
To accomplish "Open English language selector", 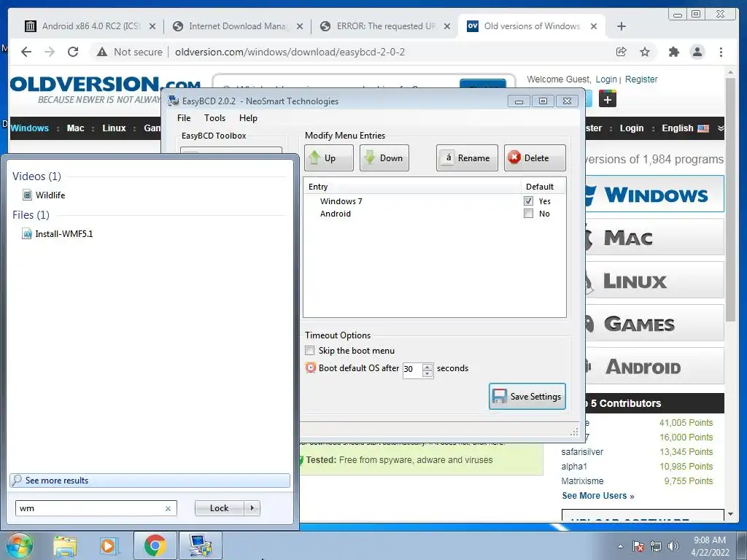I will coord(685,128).
